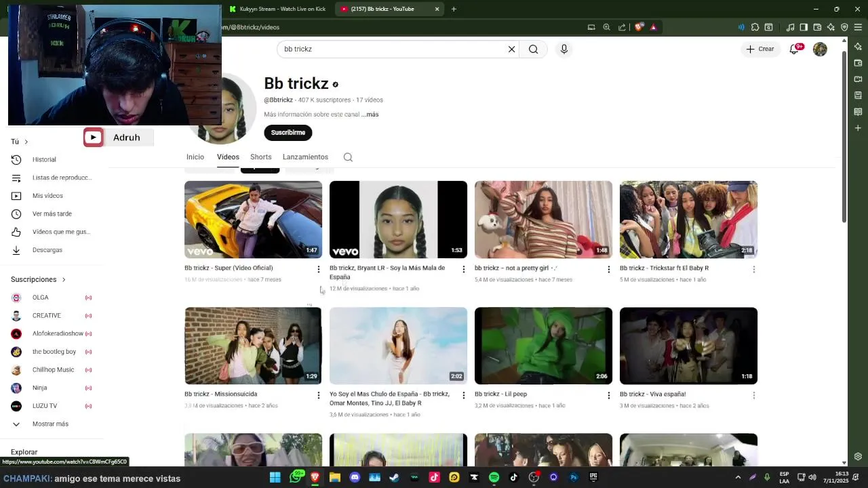The height and width of the screenshot is (488, 868).
Task: Open the taskbar volume icon
Action: (x=812, y=477)
